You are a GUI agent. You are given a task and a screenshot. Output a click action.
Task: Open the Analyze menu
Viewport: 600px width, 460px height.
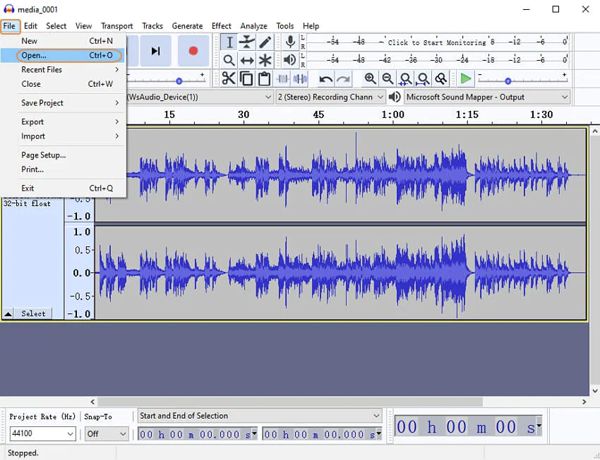tap(254, 26)
